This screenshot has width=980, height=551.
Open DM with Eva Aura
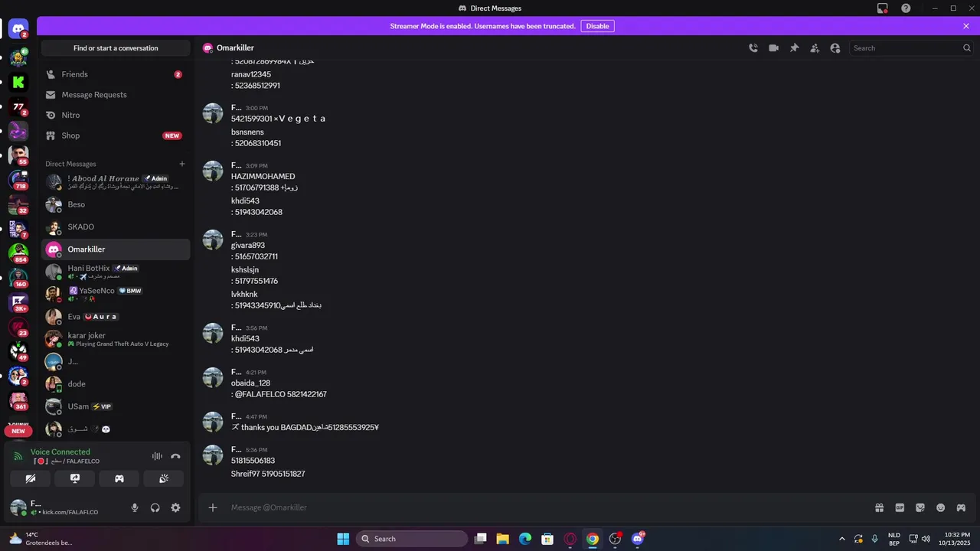[x=116, y=317]
